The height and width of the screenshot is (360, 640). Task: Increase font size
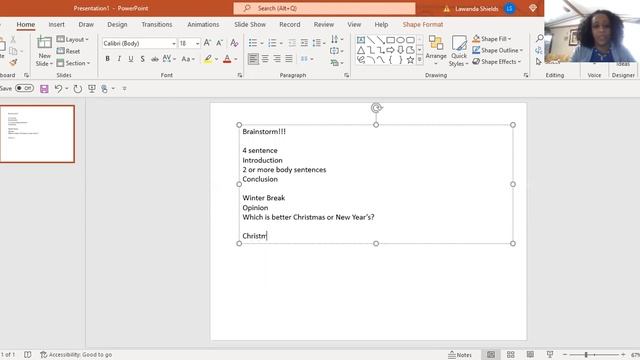pyautogui.click(x=207, y=43)
